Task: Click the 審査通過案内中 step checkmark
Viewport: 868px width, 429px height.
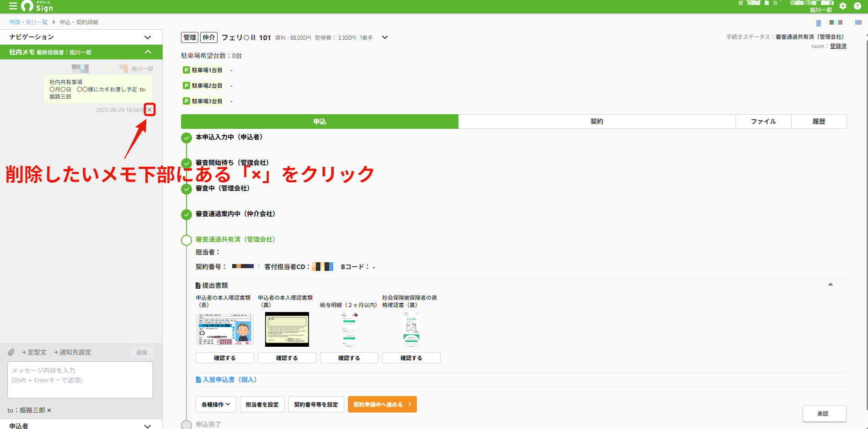Action: (186, 215)
